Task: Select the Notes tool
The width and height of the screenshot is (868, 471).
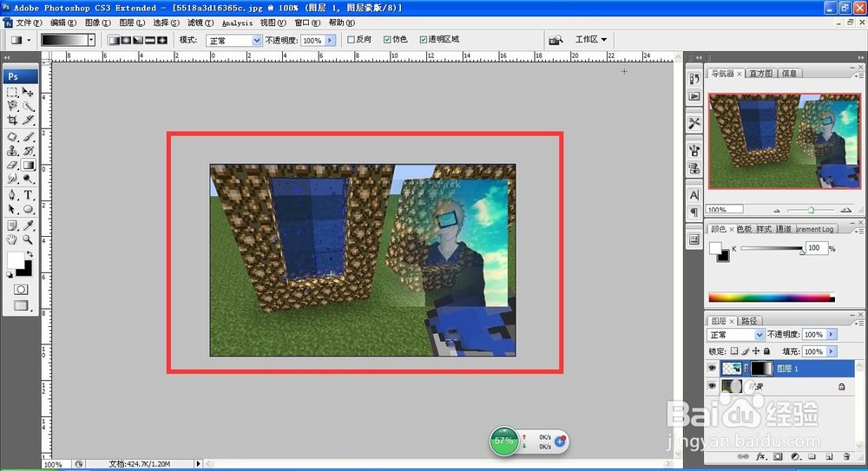Action: pyautogui.click(x=12, y=226)
